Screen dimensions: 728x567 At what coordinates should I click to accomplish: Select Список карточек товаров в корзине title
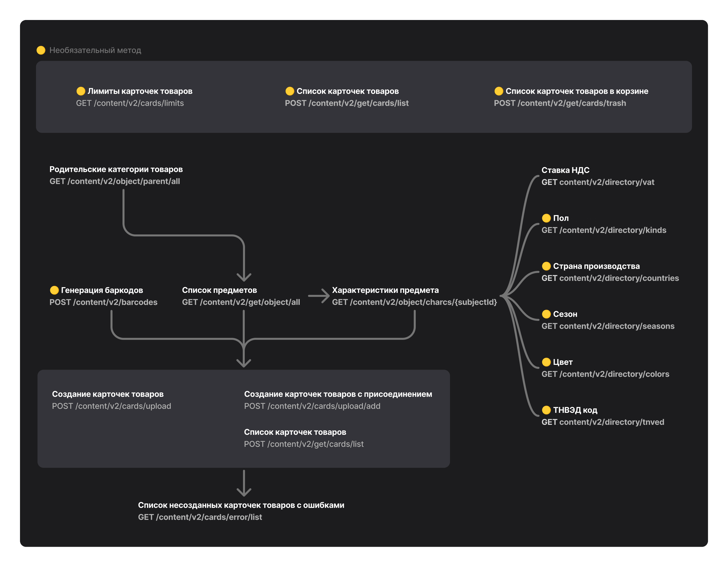pyautogui.click(x=577, y=91)
